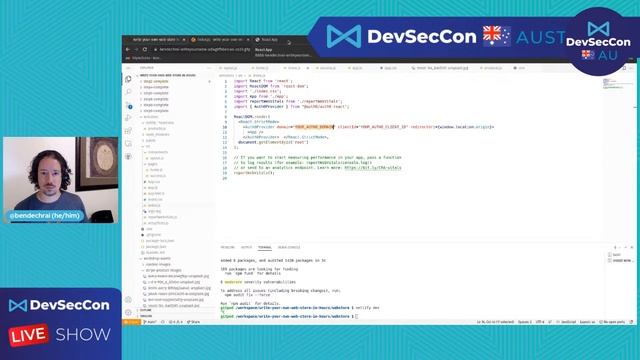The image size is (640, 360).
Task: Select the bash terminal in the terminal list
Action: point(616,255)
